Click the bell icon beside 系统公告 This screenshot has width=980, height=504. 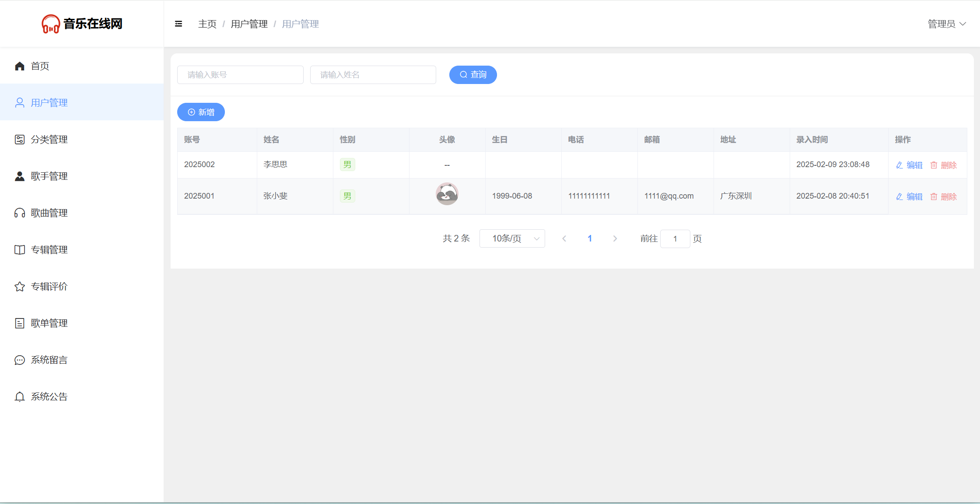click(x=20, y=397)
